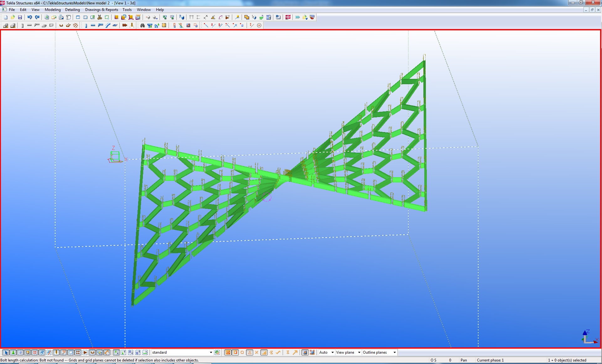602x364 pixels.
Task: Open the Modeling menu
Action: coord(53,10)
